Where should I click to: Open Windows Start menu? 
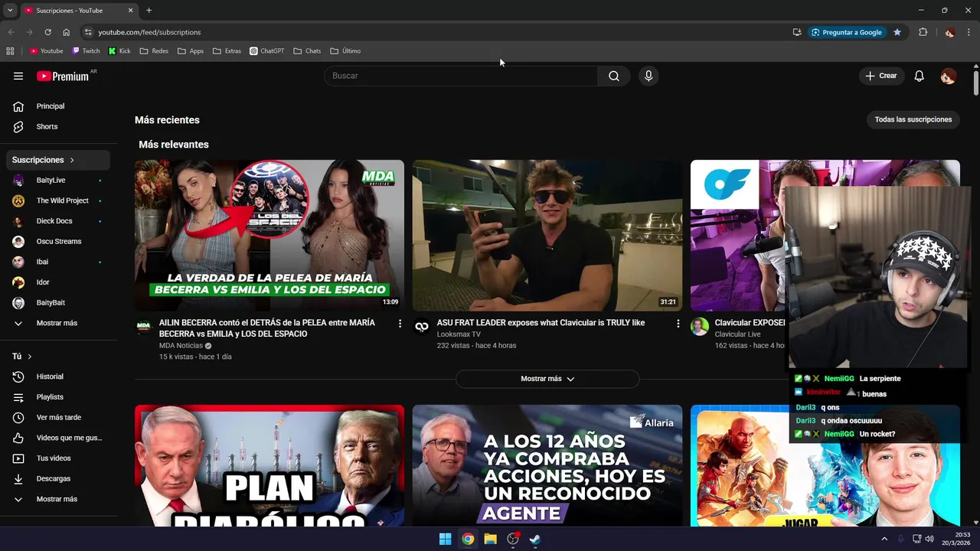[445, 539]
